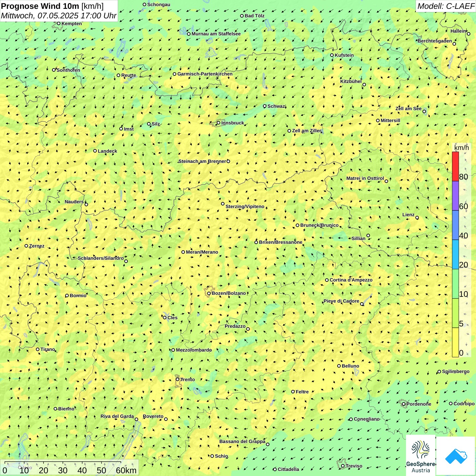476x476 pixels.
Task: Click the Meran/Merano location marker
Action: 183,252
